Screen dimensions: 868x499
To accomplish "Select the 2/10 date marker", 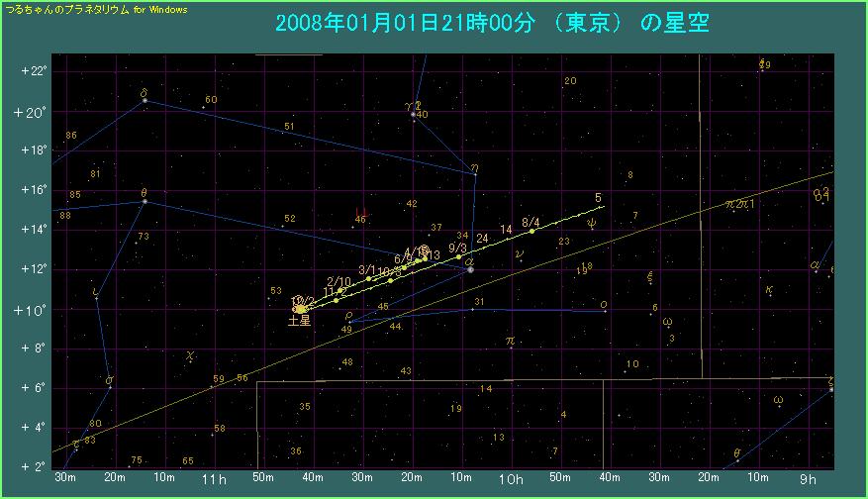I will pyautogui.click(x=339, y=290).
